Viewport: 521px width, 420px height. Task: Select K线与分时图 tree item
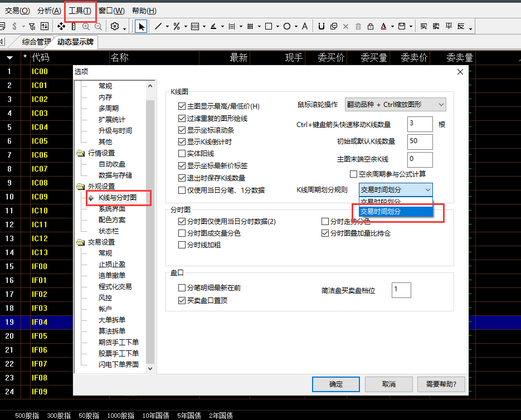(x=117, y=198)
